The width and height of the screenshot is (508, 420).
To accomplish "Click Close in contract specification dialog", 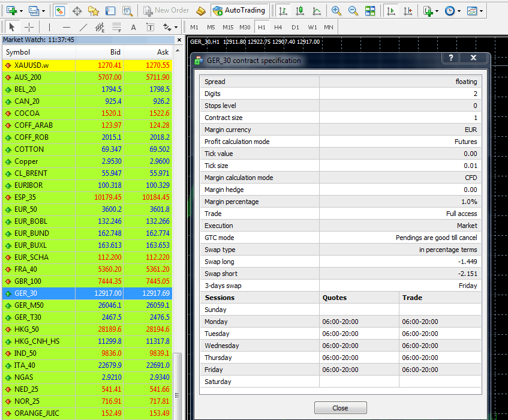I will (340, 407).
